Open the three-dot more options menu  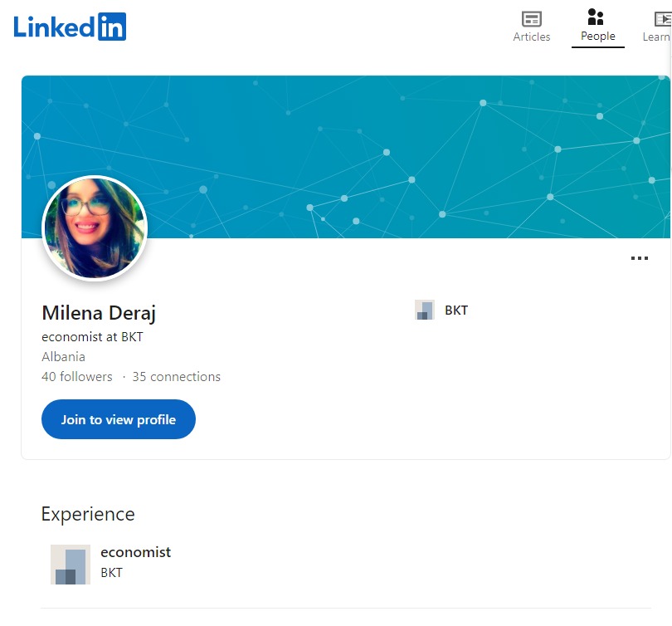[x=639, y=258]
